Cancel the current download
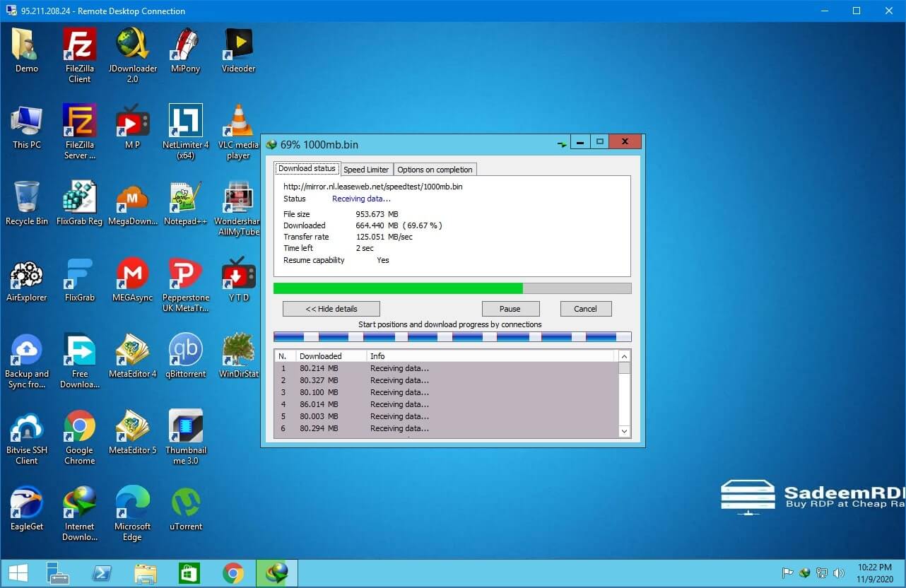The width and height of the screenshot is (906, 588). pos(585,308)
